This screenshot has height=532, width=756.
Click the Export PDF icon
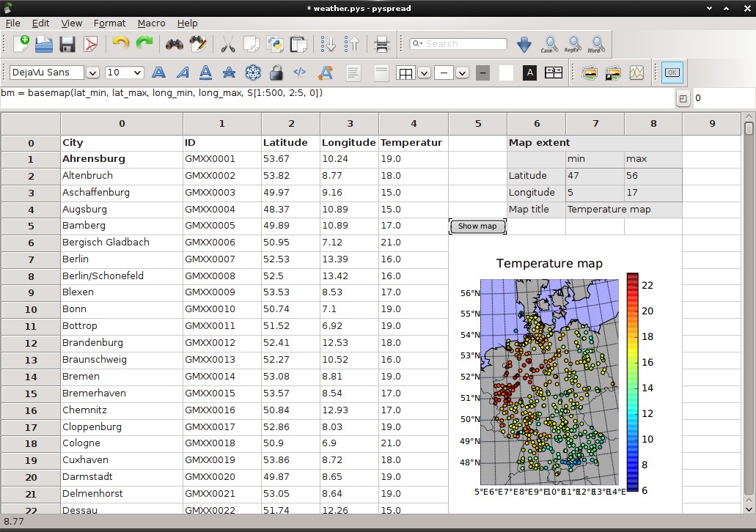91,45
